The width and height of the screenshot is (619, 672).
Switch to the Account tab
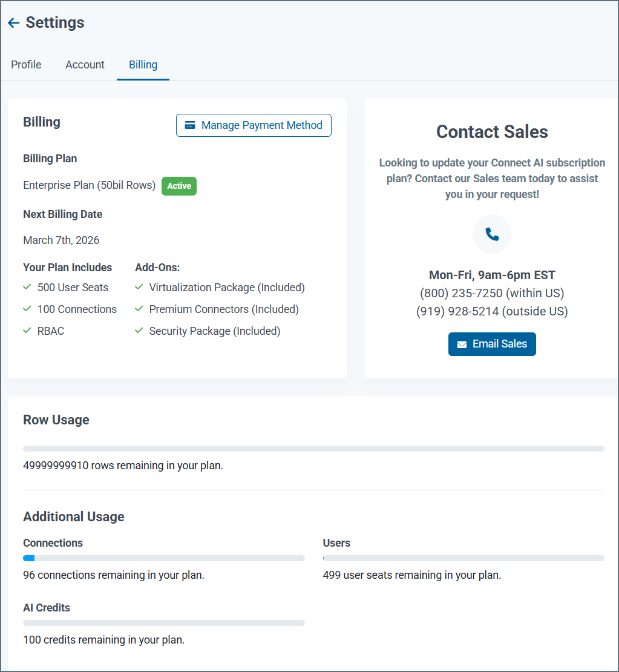coord(85,64)
